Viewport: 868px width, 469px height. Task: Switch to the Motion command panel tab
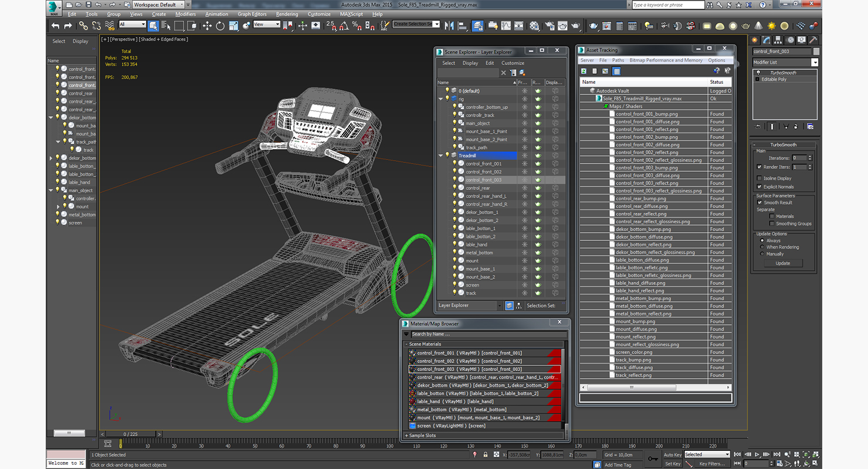pyautogui.click(x=791, y=40)
